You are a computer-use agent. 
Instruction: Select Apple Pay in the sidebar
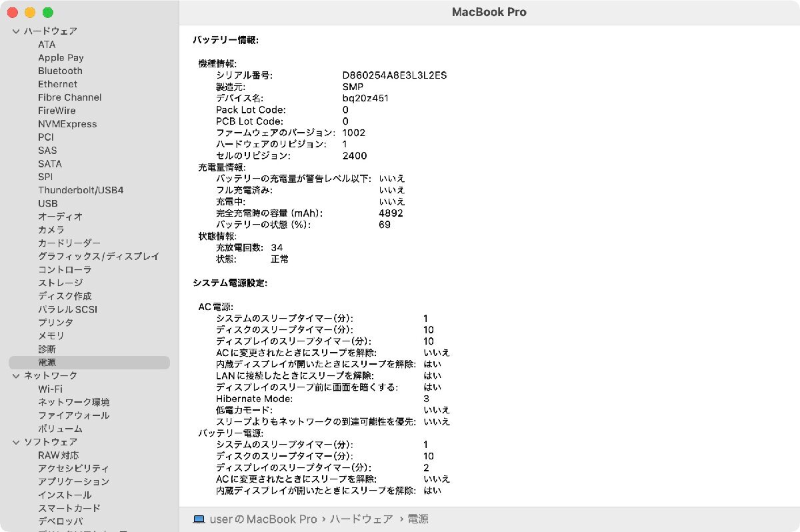[61, 58]
